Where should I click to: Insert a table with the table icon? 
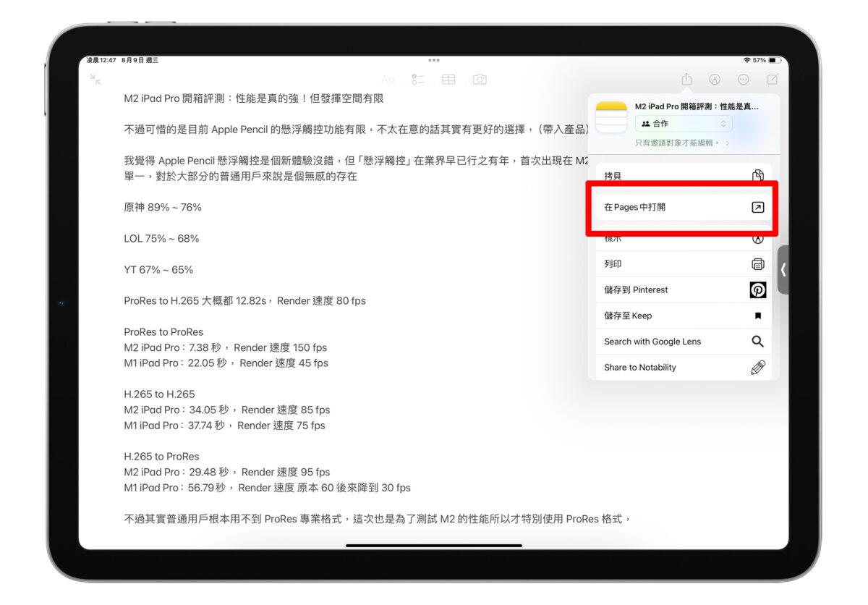coord(448,80)
